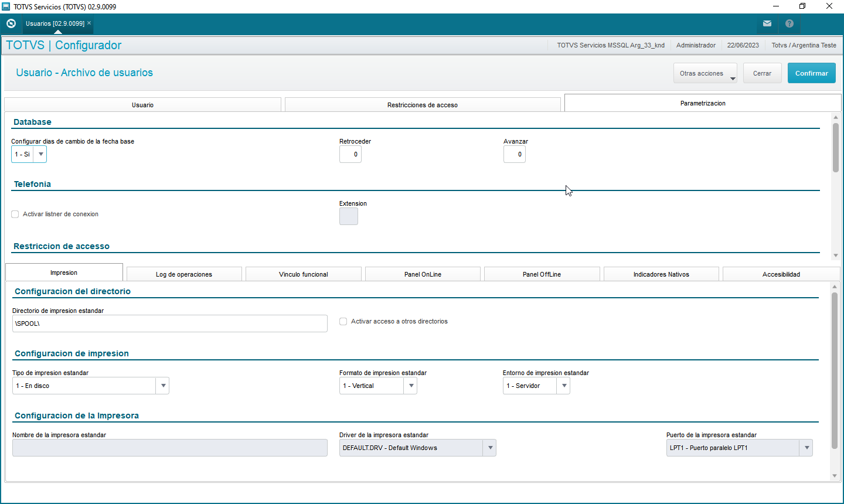The height and width of the screenshot is (504, 844).
Task: Click the Administrador status text
Action: (696, 45)
